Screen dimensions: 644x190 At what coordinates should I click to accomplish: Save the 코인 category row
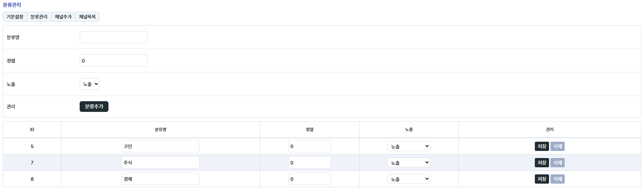coord(542,146)
